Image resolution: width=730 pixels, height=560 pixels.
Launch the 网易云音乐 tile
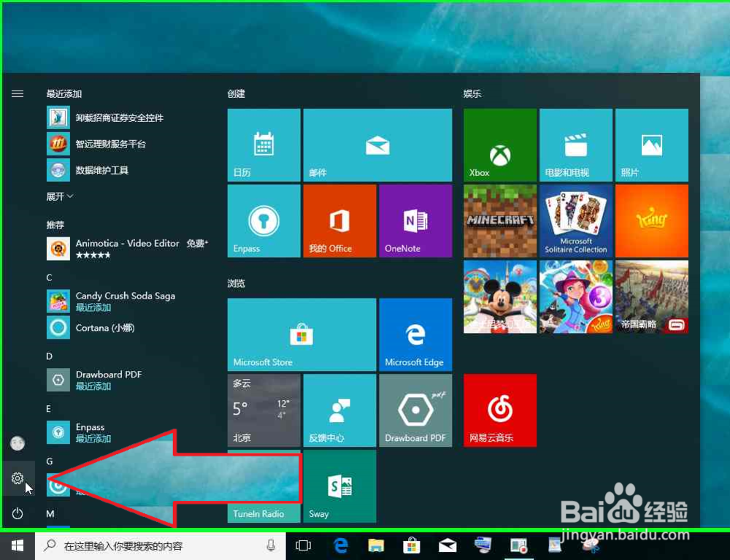(500, 410)
